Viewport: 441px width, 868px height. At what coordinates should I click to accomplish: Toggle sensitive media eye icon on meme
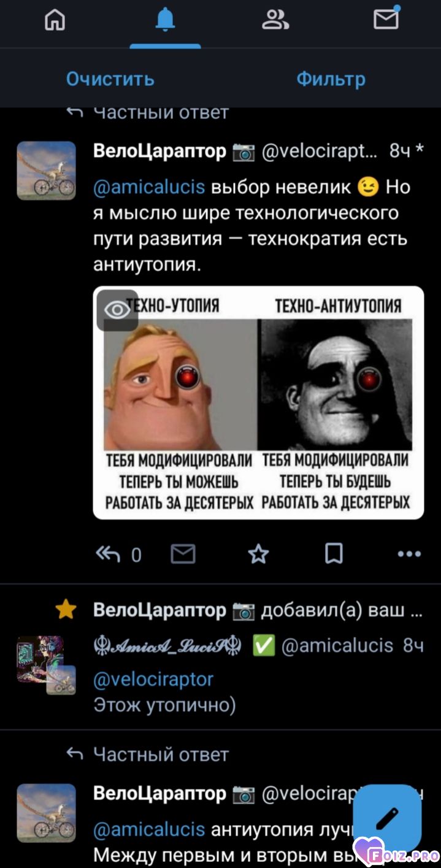pyautogui.click(x=117, y=310)
